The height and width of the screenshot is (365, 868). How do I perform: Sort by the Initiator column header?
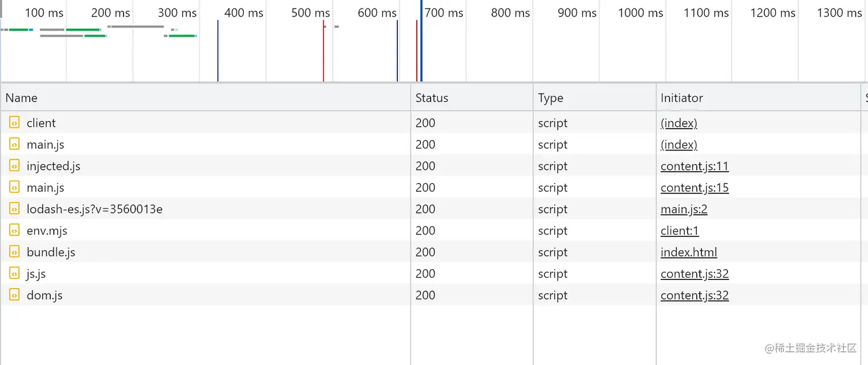click(681, 98)
